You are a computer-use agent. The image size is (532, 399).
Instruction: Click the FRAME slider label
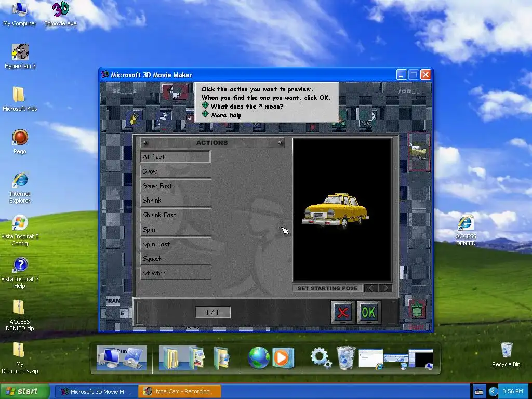pos(115,301)
